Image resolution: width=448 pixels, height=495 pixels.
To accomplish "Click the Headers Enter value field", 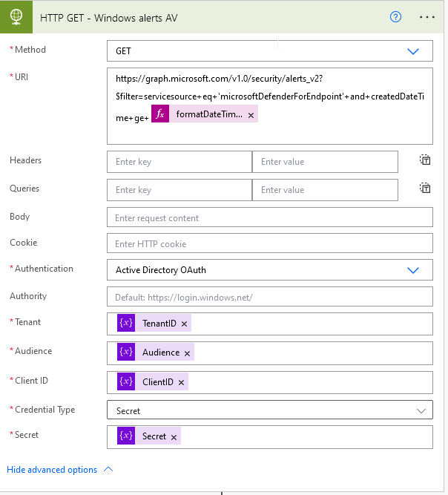I will pos(326,162).
